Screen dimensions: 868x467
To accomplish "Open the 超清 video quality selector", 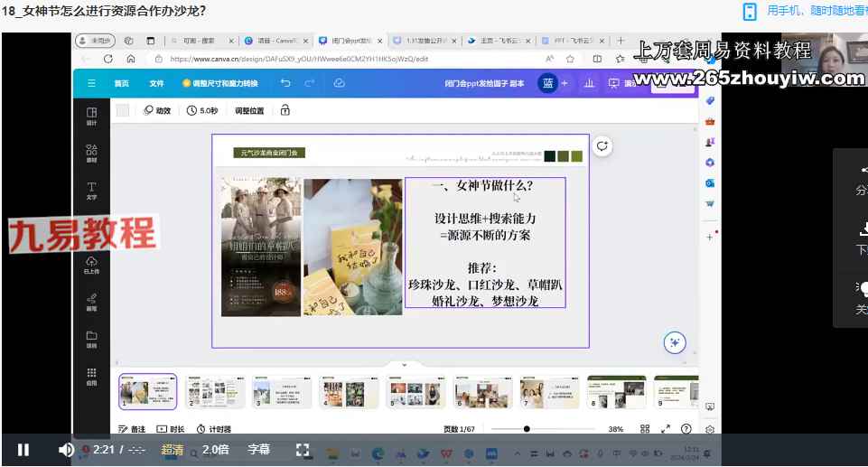I will click(173, 450).
